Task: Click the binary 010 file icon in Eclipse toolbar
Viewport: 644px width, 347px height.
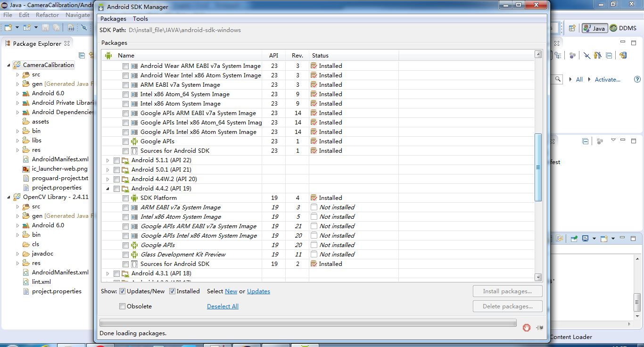Action: click(71, 28)
